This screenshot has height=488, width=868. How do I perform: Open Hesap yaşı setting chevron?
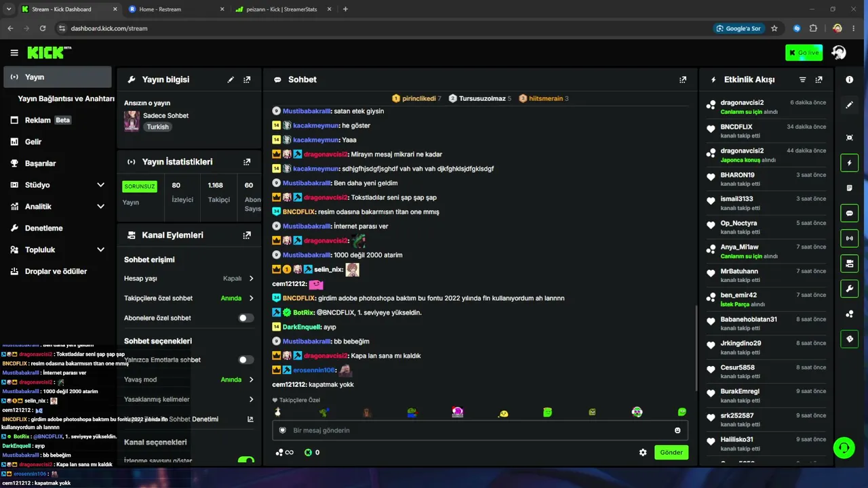(251, 279)
